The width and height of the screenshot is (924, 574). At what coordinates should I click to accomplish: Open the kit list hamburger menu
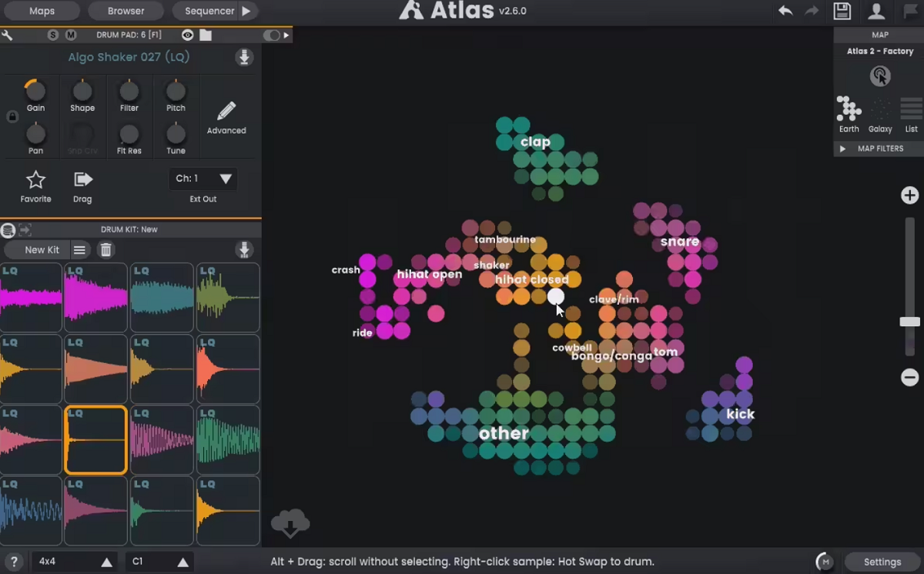tap(79, 250)
